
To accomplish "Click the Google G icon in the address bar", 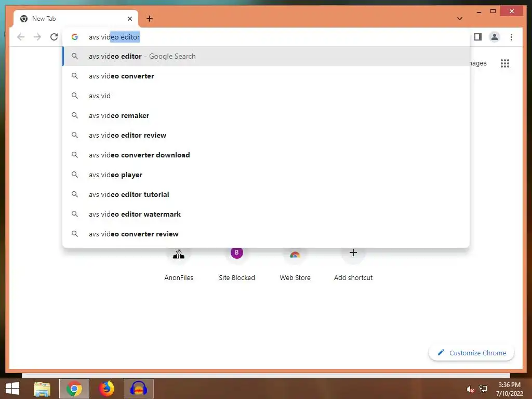I will click(x=75, y=37).
